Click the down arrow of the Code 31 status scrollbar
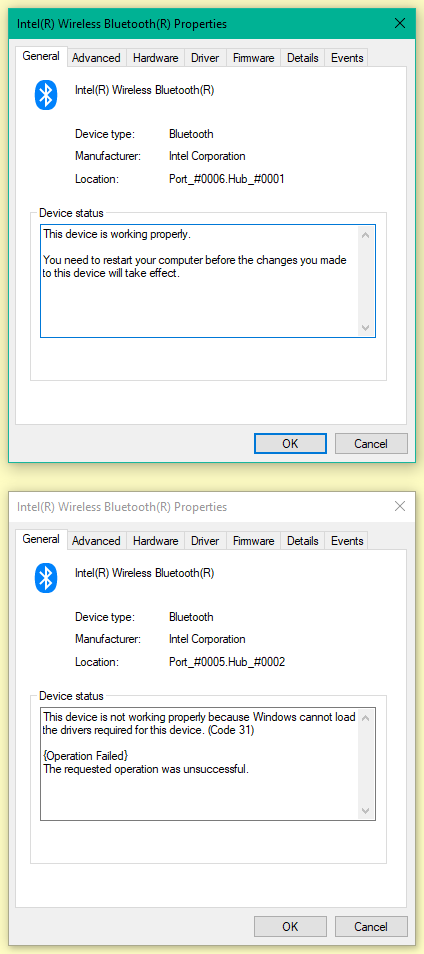 click(x=366, y=810)
